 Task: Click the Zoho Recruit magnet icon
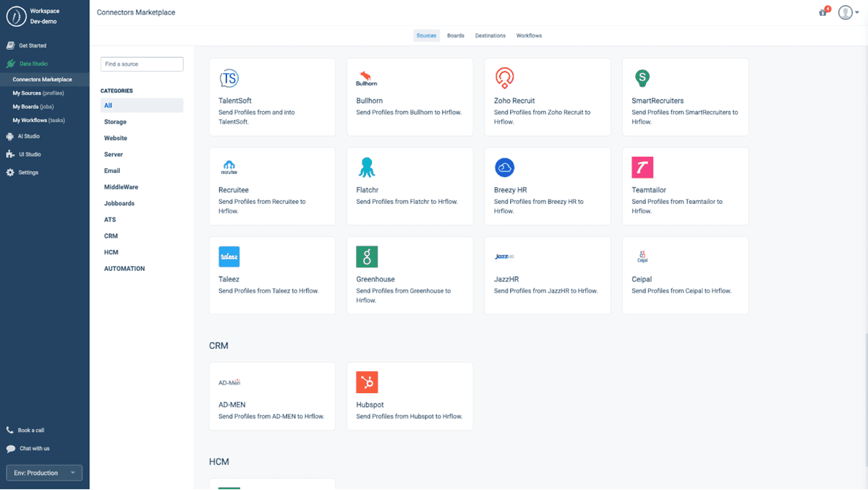[x=504, y=78]
